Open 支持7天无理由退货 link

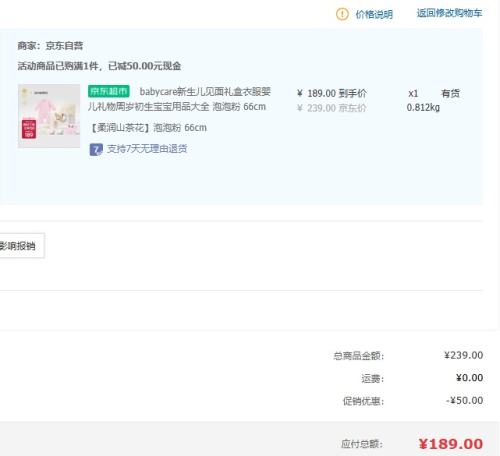pos(147,149)
